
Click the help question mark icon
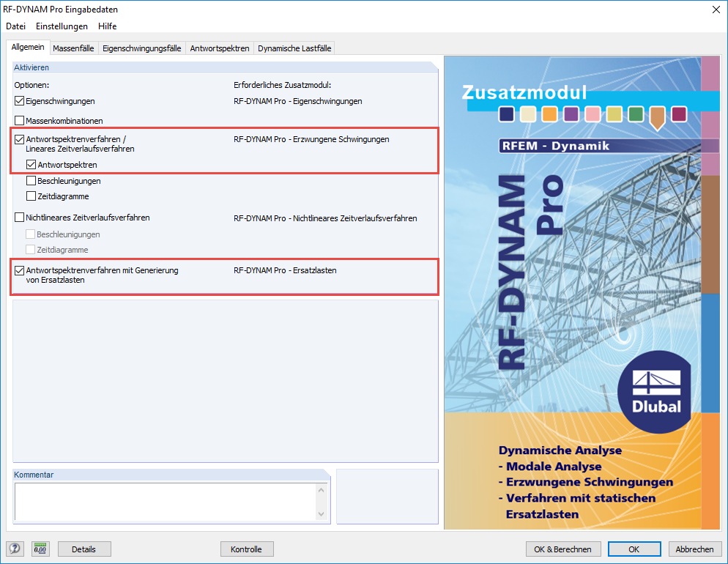point(15,549)
